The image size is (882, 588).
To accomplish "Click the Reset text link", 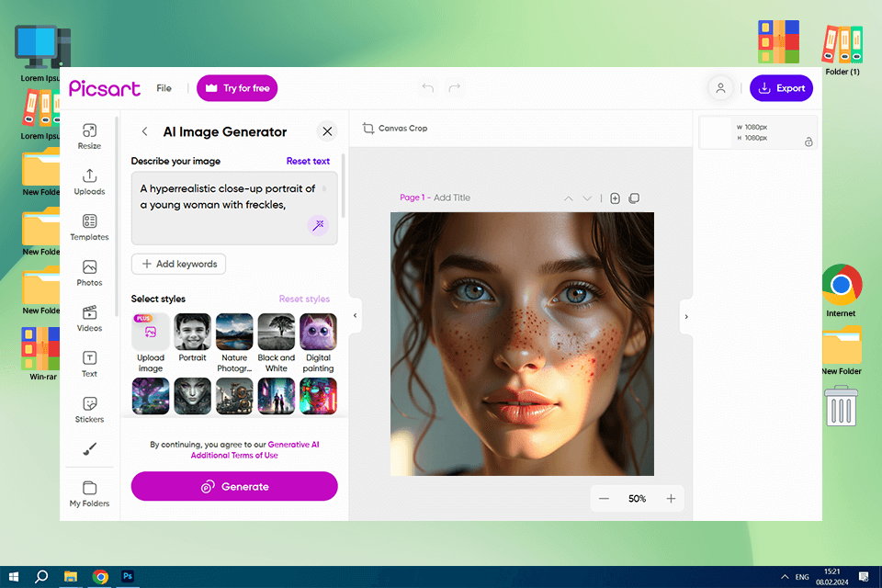I will (308, 161).
